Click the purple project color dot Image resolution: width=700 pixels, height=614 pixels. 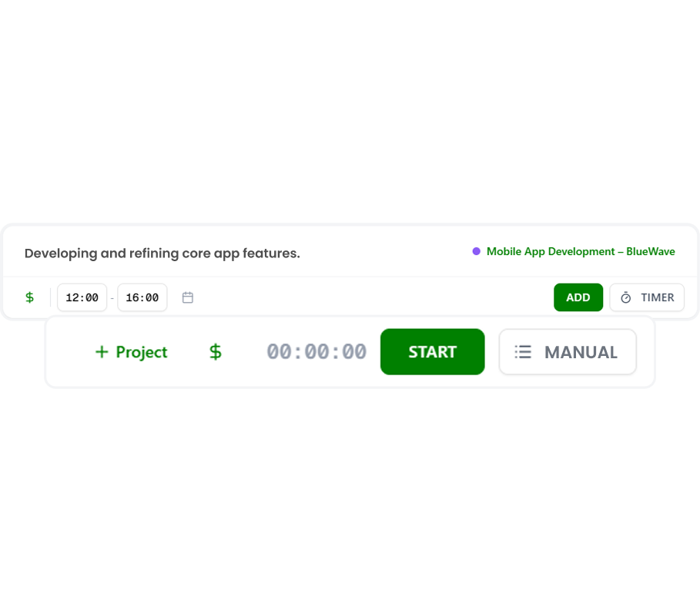click(x=476, y=251)
